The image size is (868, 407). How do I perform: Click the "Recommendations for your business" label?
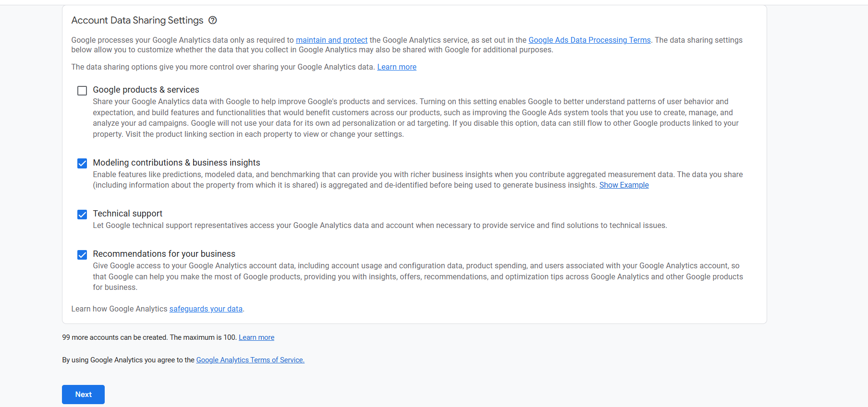coord(164,254)
